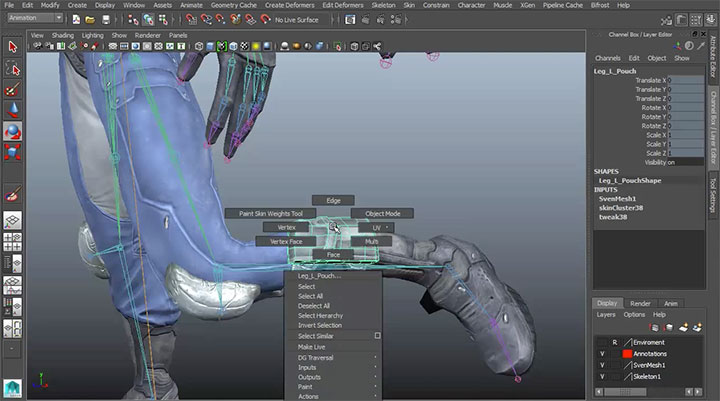Enable Snap to points magnet icon

coord(220,20)
